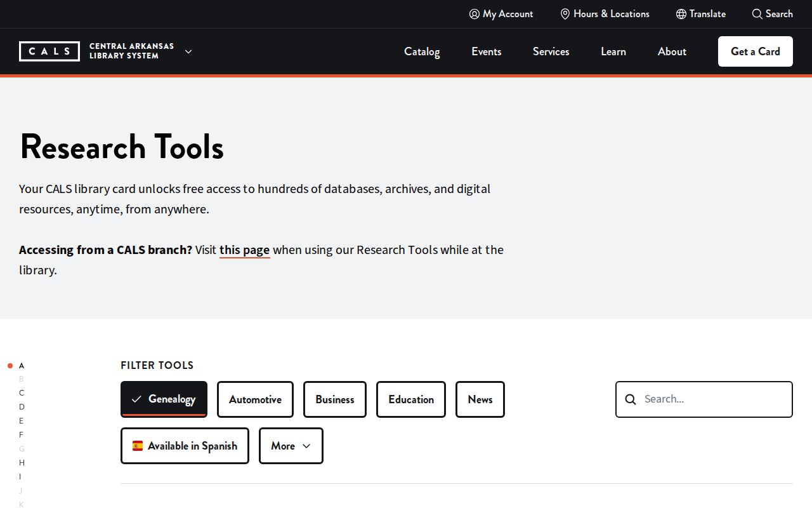Viewport: 812px width, 508px height.
Task: Expand the library system chevron beside logo
Action: pos(188,51)
